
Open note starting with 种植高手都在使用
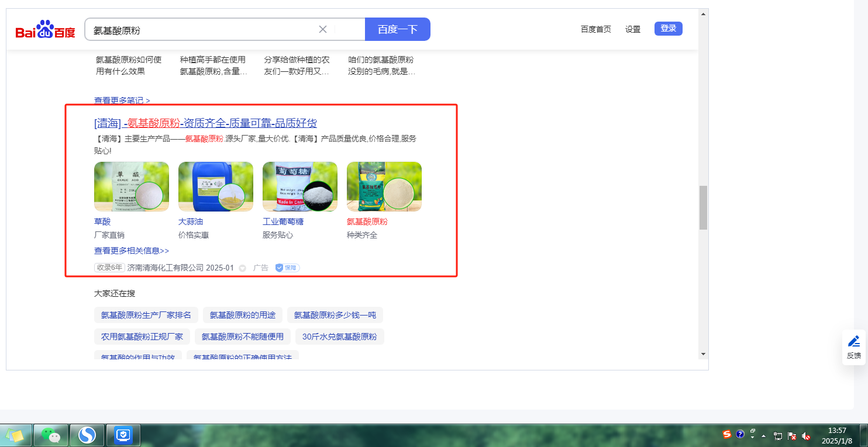[213, 65]
